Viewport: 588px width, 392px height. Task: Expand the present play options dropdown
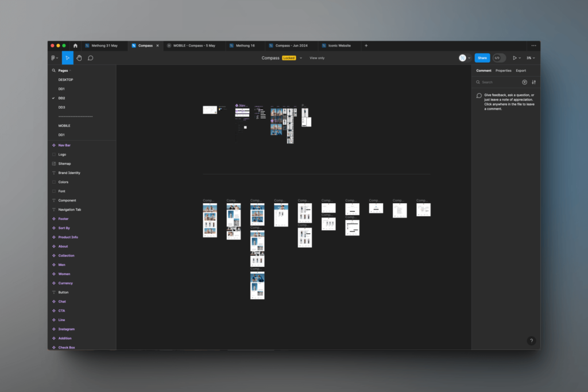click(520, 58)
